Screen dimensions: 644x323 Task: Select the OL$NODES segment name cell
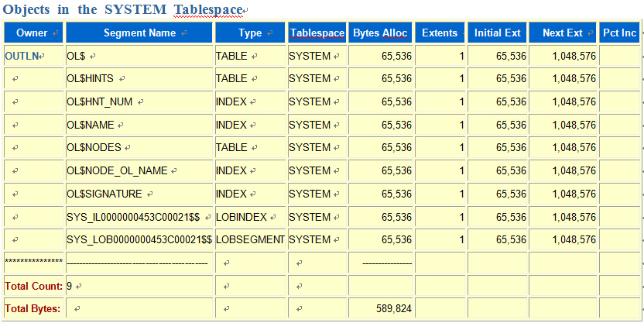(x=93, y=148)
